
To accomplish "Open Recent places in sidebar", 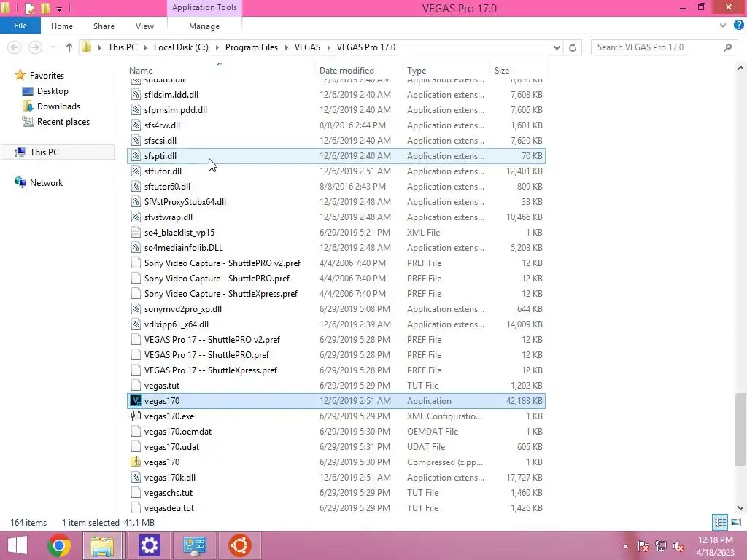I will [x=63, y=122].
